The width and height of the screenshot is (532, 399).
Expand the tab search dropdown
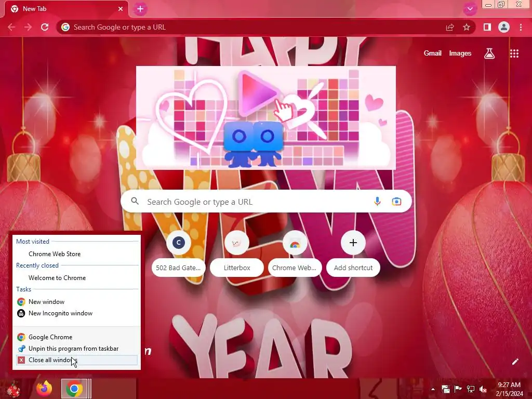(470, 9)
